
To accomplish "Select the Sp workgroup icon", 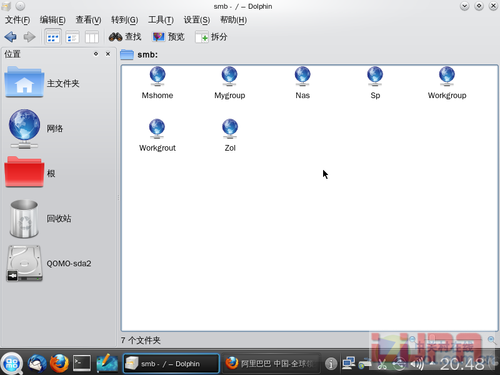I will 375,83.
